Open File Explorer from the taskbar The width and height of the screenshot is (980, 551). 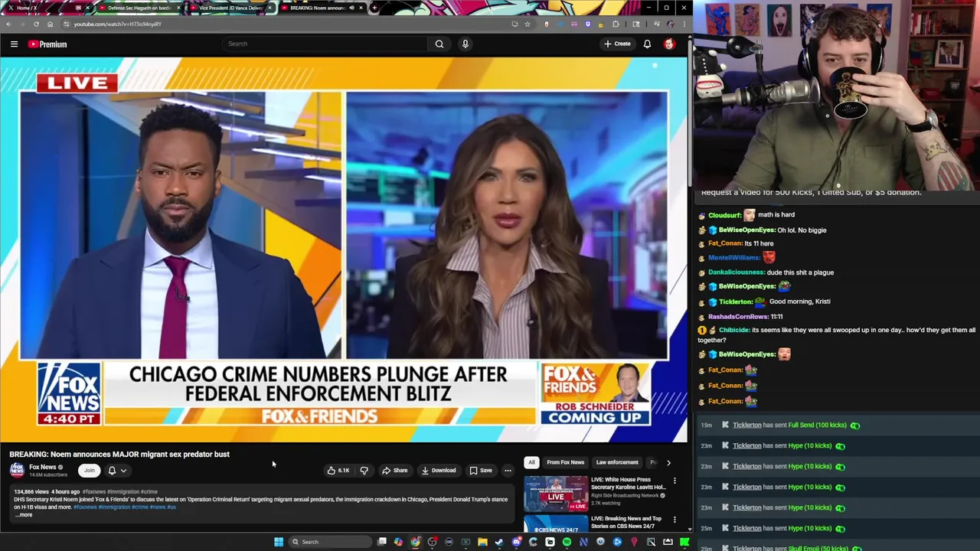pyautogui.click(x=482, y=542)
